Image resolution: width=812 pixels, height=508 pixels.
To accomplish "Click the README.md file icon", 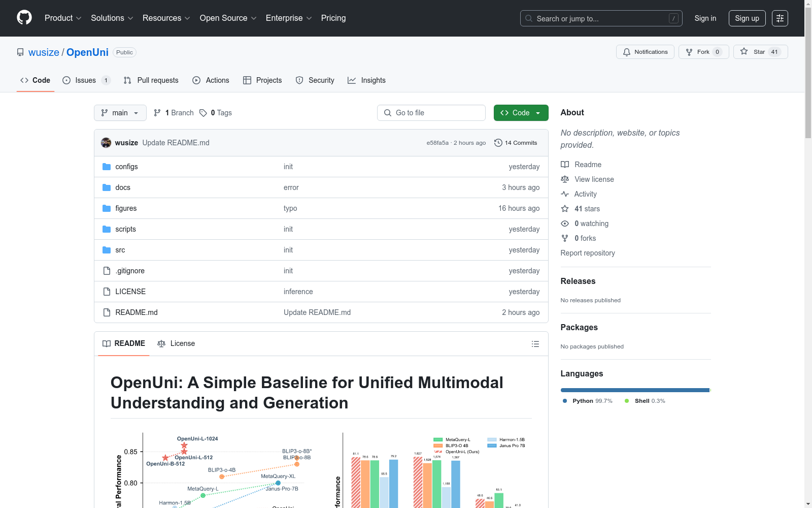I will (107, 312).
